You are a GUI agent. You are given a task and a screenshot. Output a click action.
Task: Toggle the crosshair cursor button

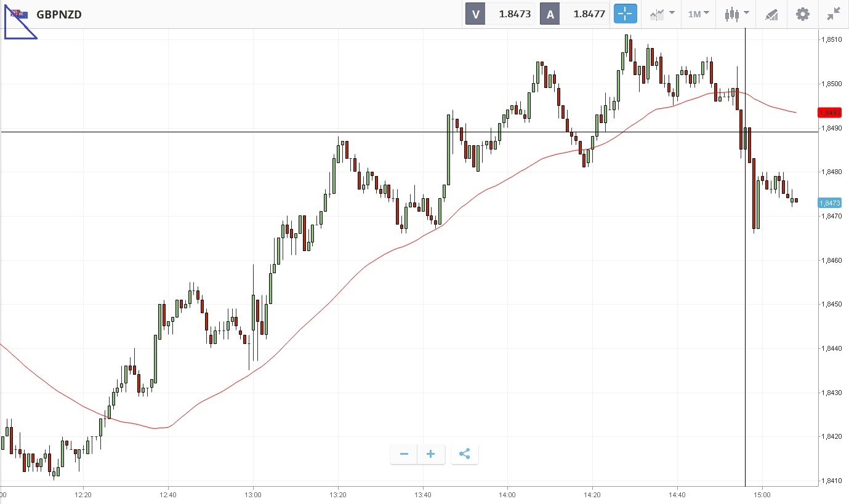(x=625, y=14)
